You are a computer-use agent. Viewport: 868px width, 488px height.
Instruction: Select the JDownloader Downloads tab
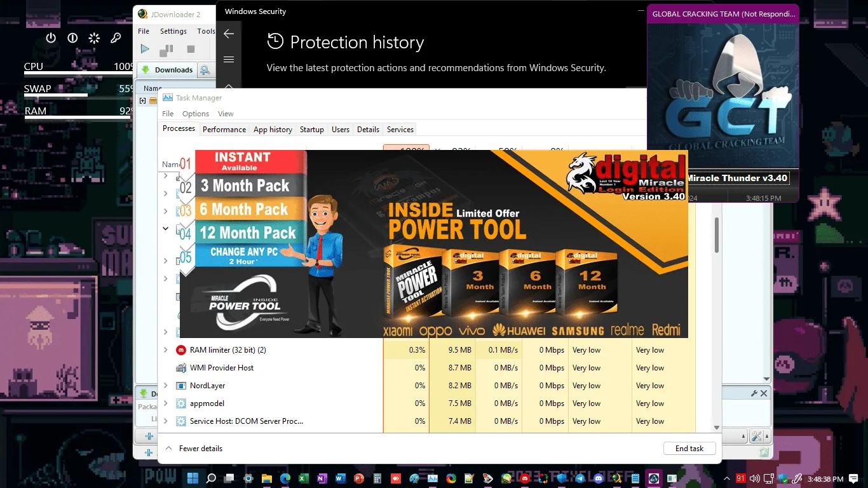click(166, 70)
